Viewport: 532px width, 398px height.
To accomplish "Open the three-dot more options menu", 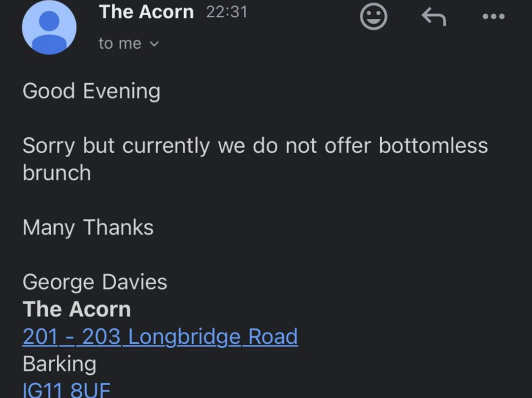I will (494, 16).
